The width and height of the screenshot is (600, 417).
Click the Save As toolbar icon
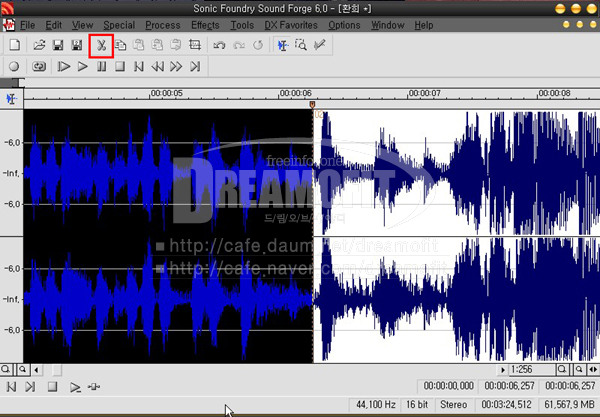tap(77, 45)
